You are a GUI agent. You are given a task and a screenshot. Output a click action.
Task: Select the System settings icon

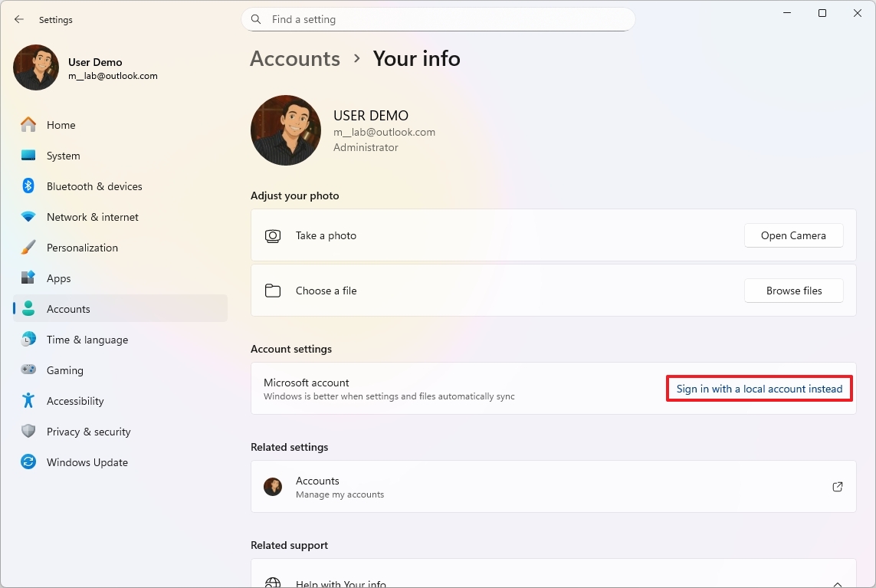click(28, 155)
